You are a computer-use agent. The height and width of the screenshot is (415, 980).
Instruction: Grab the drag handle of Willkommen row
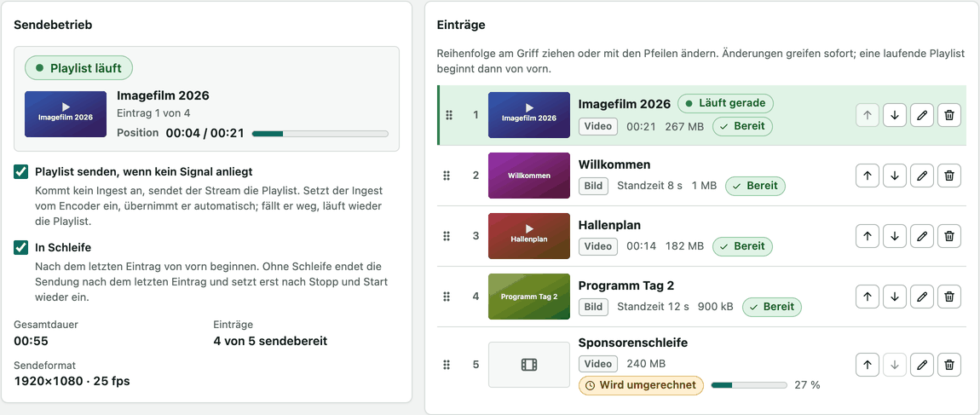click(x=447, y=176)
